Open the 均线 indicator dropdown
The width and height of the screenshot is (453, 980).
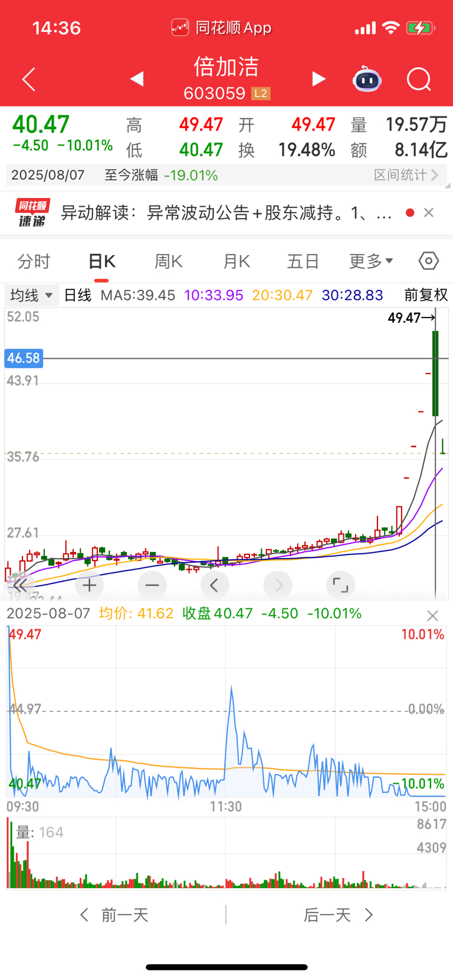32,295
